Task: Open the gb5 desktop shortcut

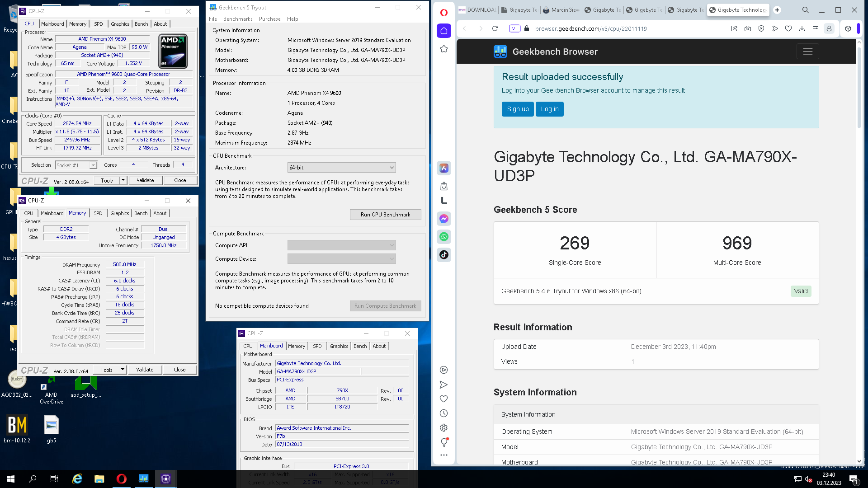Action: (52, 429)
